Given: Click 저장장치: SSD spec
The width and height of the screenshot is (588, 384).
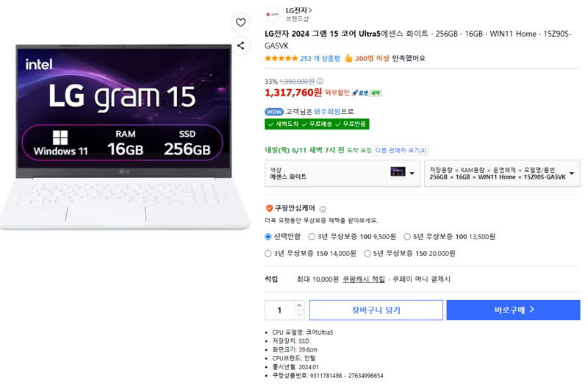Looking at the screenshot, I should coord(290,341).
